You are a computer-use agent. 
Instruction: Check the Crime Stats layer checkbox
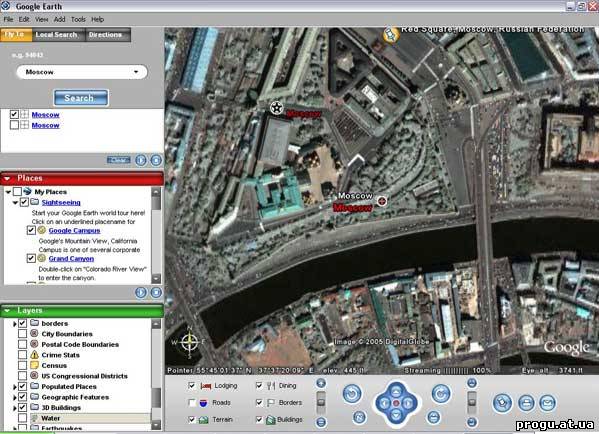pos(23,355)
